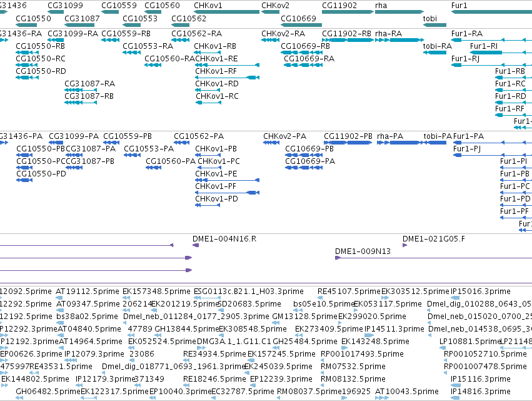Open the rha gene label
Viewport: 532px width, 401px height.
point(381,6)
